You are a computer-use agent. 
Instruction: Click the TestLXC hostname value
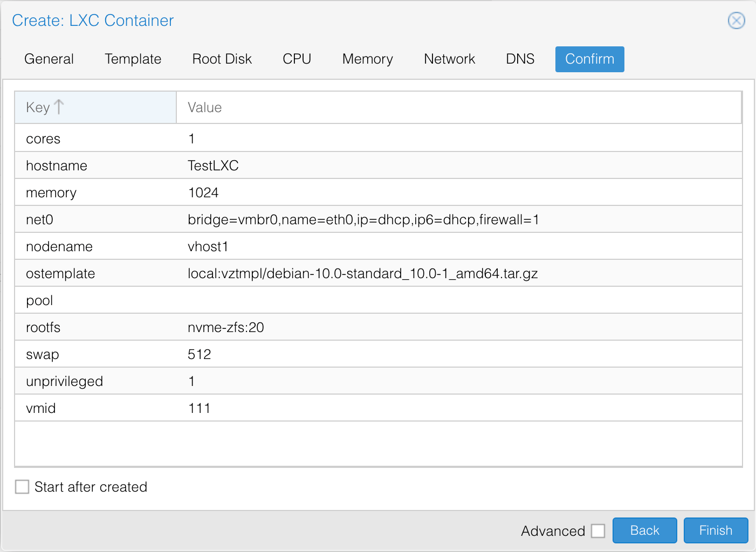213,165
